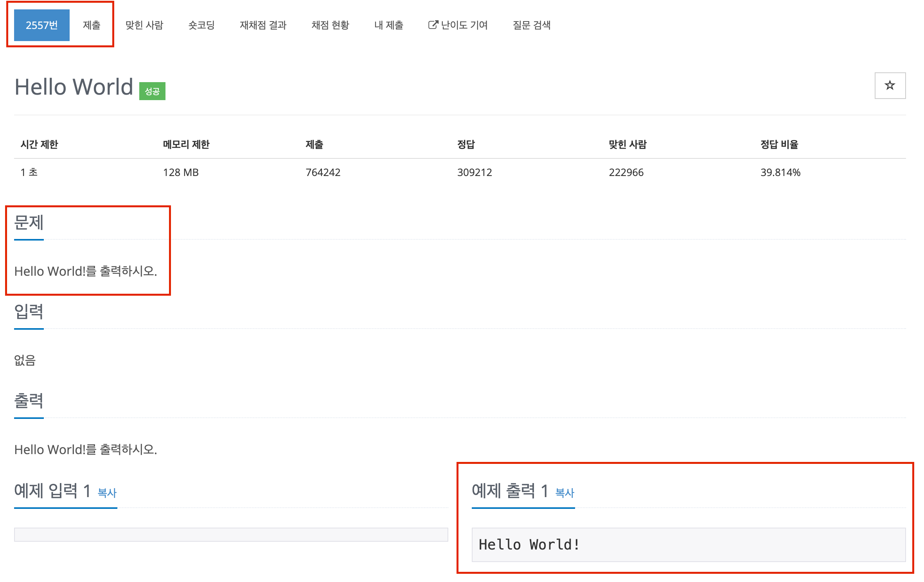The height and width of the screenshot is (582, 924).
Task: Click the favorite star button
Action: click(x=890, y=85)
